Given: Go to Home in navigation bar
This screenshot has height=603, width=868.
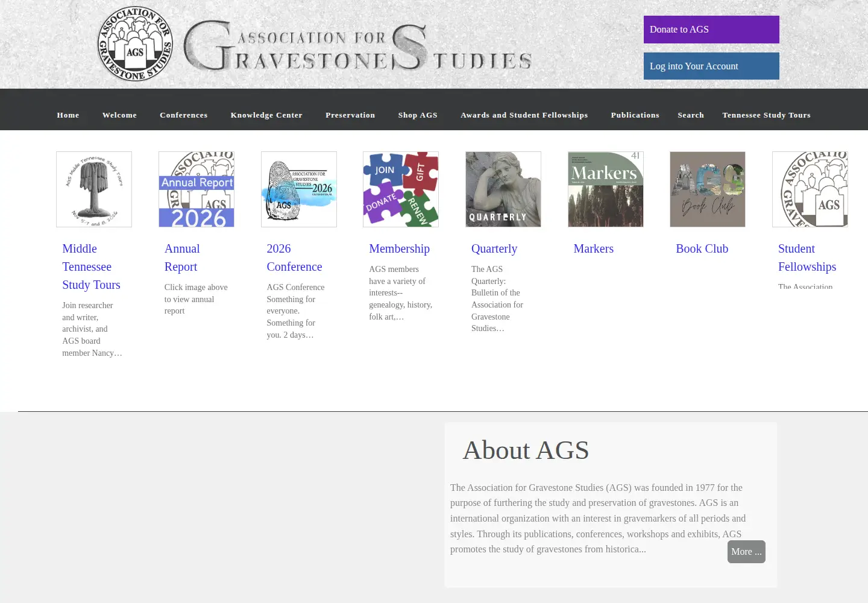Looking at the screenshot, I should [x=68, y=115].
